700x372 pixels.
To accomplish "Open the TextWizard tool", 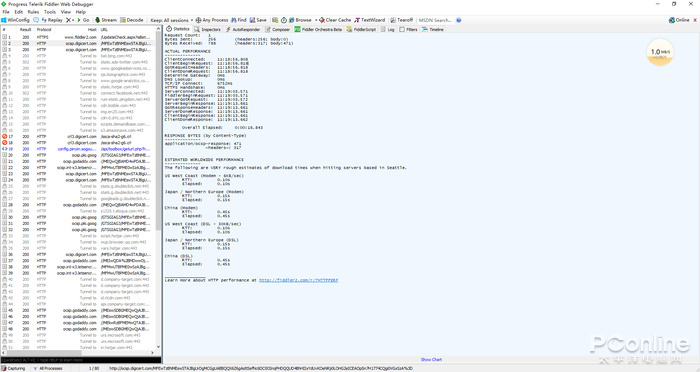I will pyautogui.click(x=370, y=20).
